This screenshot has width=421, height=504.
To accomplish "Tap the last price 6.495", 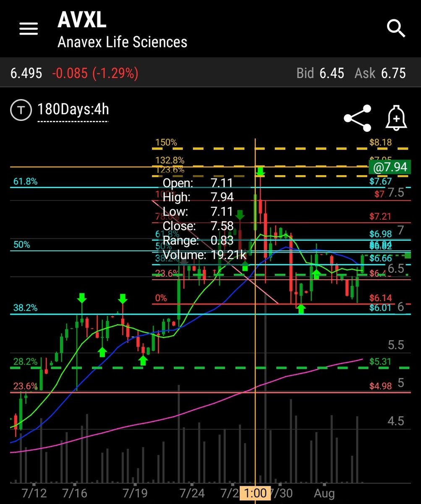I will coord(26,73).
